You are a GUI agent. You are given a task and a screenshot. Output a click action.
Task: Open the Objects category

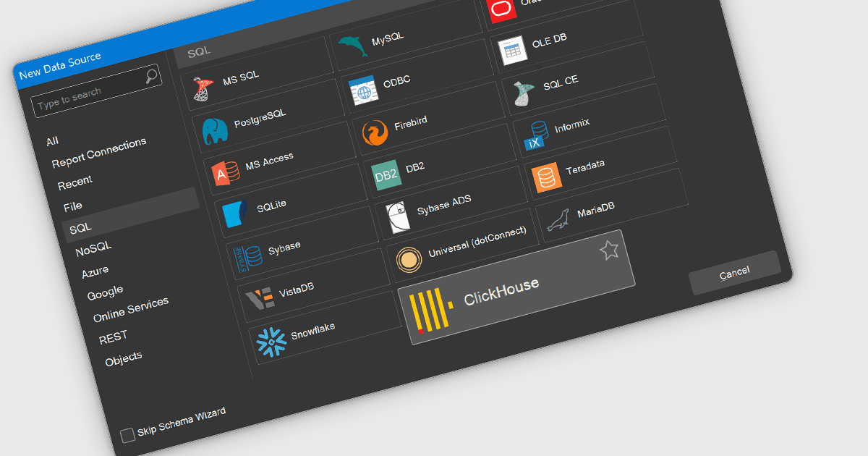[124, 358]
